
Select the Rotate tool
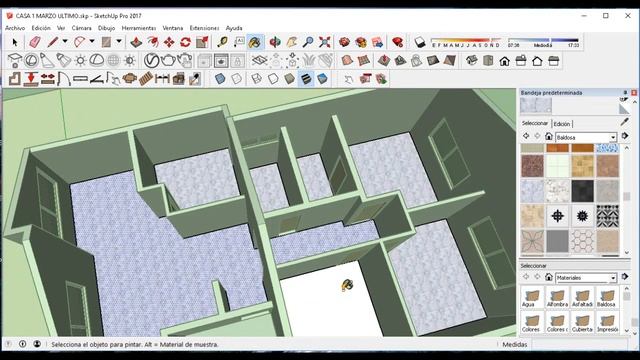tap(185, 42)
